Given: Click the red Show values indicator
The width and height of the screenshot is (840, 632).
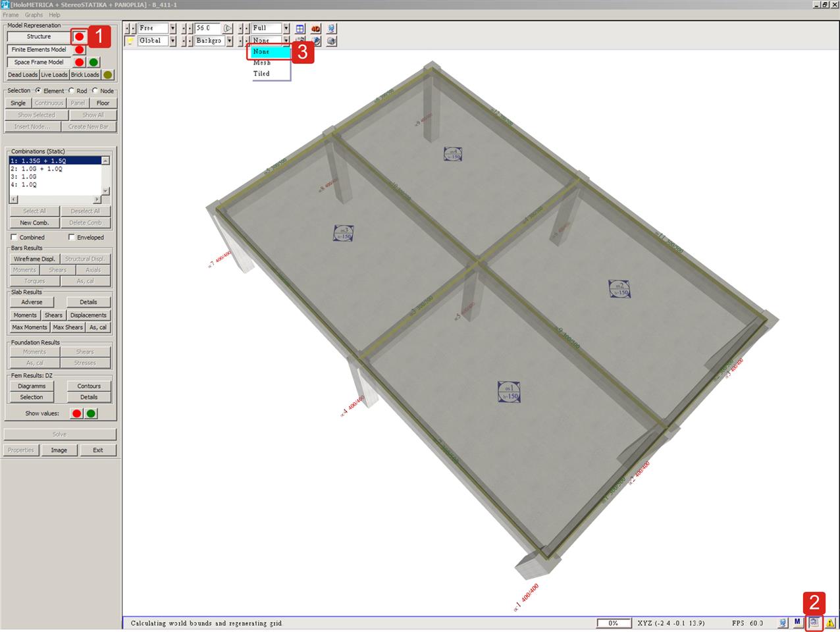Looking at the screenshot, I should pyautogui.click(x=77, y=413).
